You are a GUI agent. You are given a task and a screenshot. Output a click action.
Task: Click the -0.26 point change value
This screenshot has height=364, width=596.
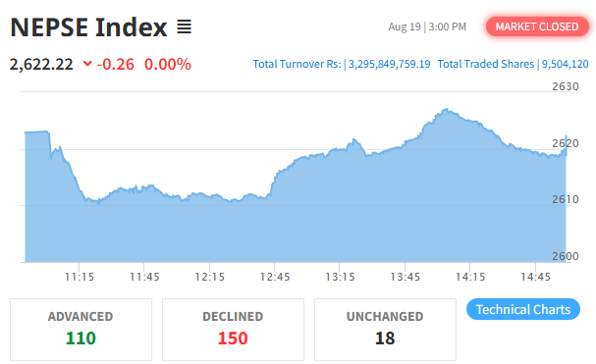[x=116, y=64]
